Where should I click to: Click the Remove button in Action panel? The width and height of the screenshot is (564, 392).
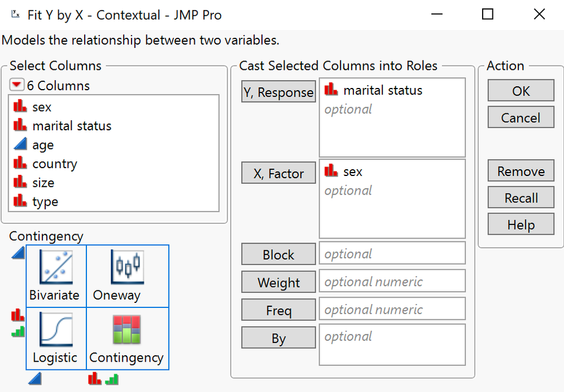coord(520,170)
